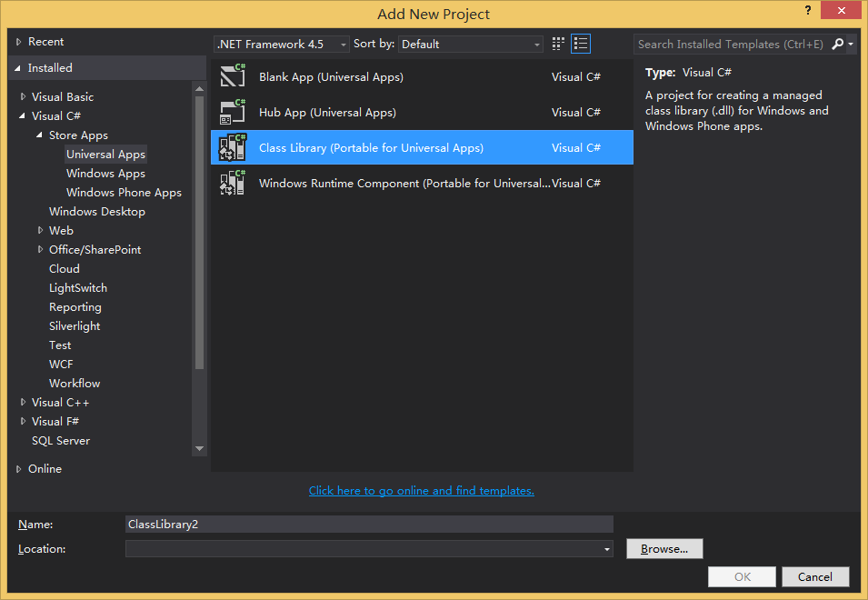The width and height of the screenshot is (868, 600).
Task: Click the Cancel button
Action: coord(815,576)
